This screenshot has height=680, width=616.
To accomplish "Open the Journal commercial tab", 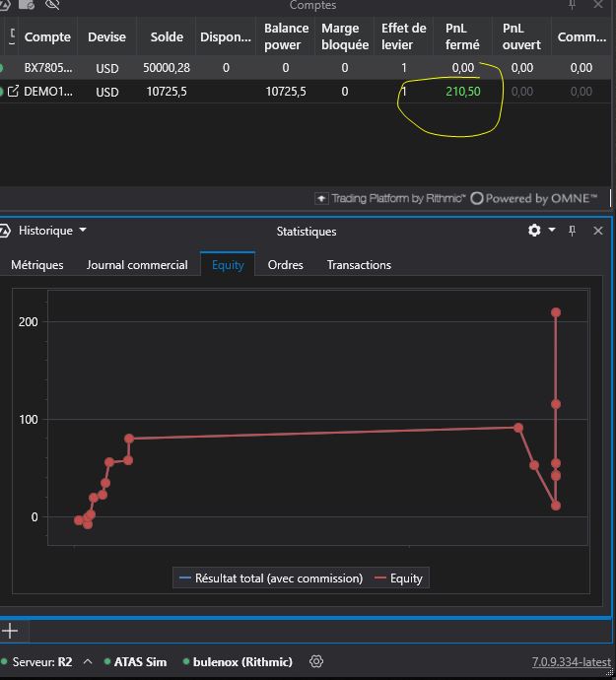I will click(137, 265).
